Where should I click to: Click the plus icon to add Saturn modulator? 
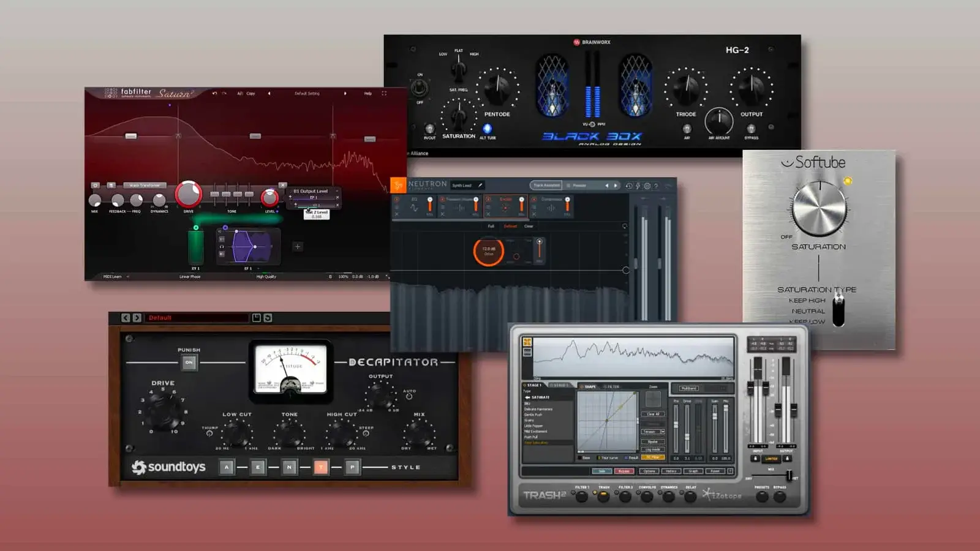[298, 247]
